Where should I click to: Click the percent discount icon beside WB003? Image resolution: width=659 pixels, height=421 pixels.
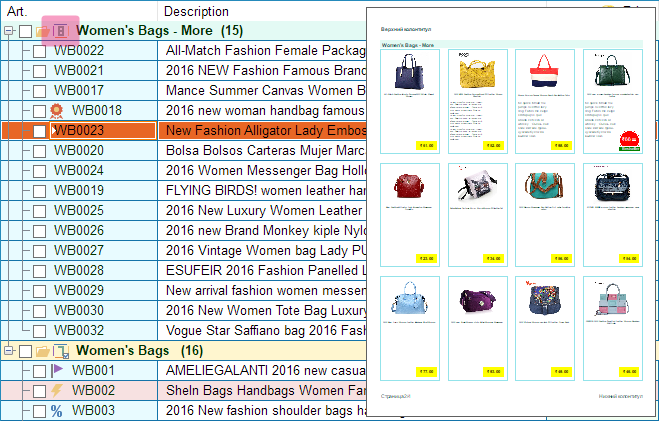click(57, 410)
